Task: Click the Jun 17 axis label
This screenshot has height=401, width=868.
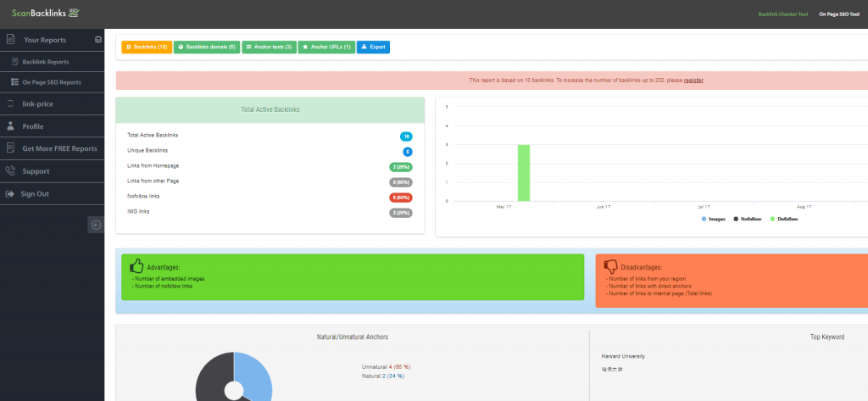Action: pos(604,207)
